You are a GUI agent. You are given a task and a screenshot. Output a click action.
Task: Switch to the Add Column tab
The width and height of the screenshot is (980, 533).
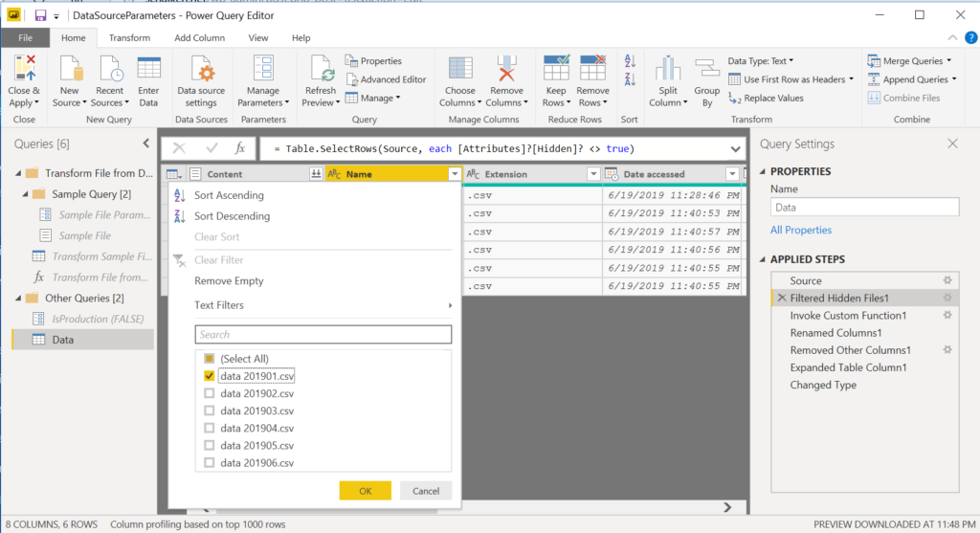[x=199, y=38]
